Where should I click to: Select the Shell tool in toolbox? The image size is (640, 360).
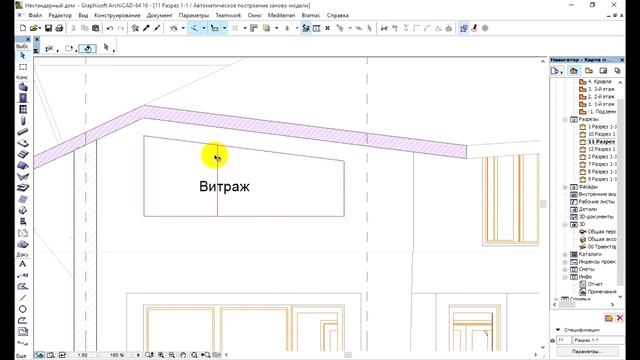coord(23,176)
